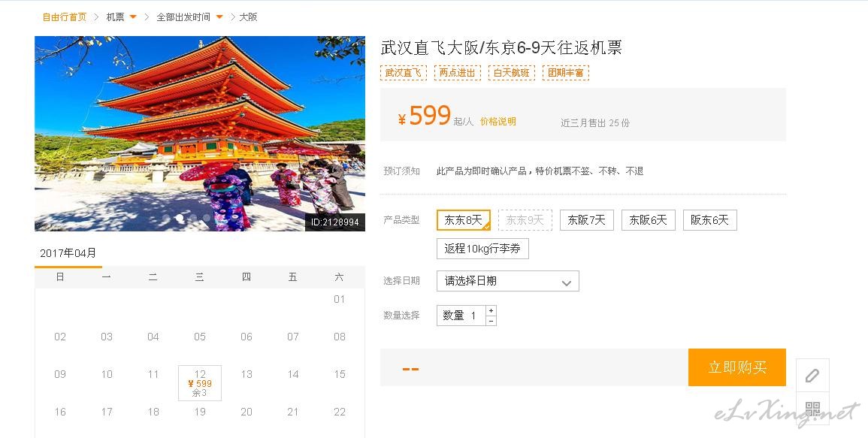Image resolution: width=868 pixels, height=438 pixels.
Task: Select the 2017年04月 calendar tab
Action: click(x=68, y=253)
